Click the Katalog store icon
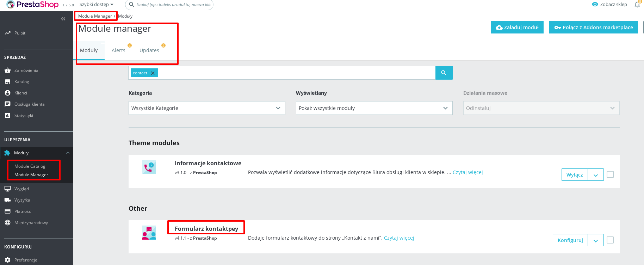The image size is (644, 265). (x=7, y=82)
